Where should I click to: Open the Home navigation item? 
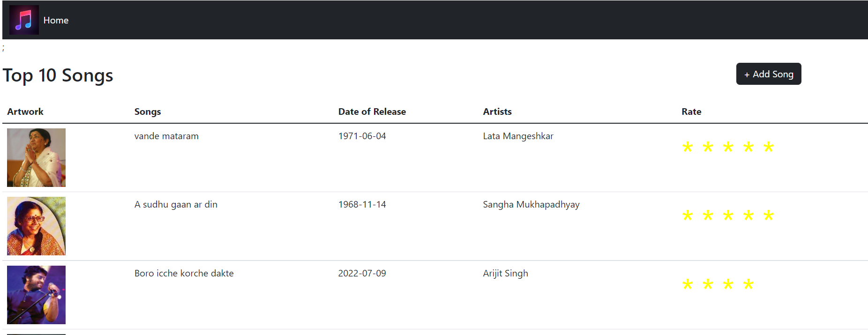click(56, 20)
